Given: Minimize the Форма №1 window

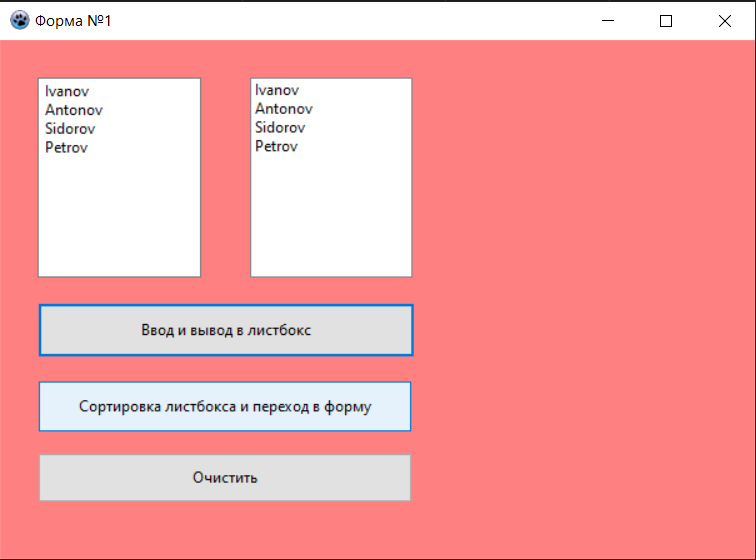Looking at the screenshot, I should [x=608, y=21].
